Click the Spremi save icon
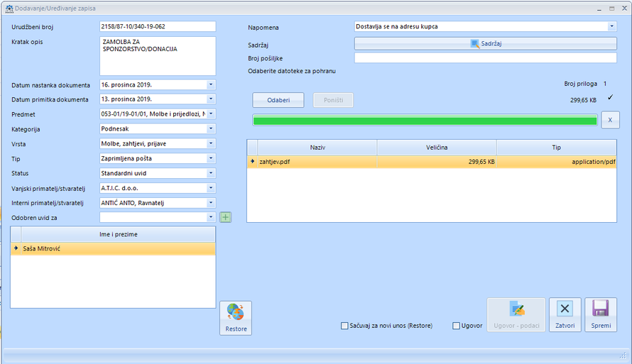This screenshot has height=364, width=632. point(601,309)
